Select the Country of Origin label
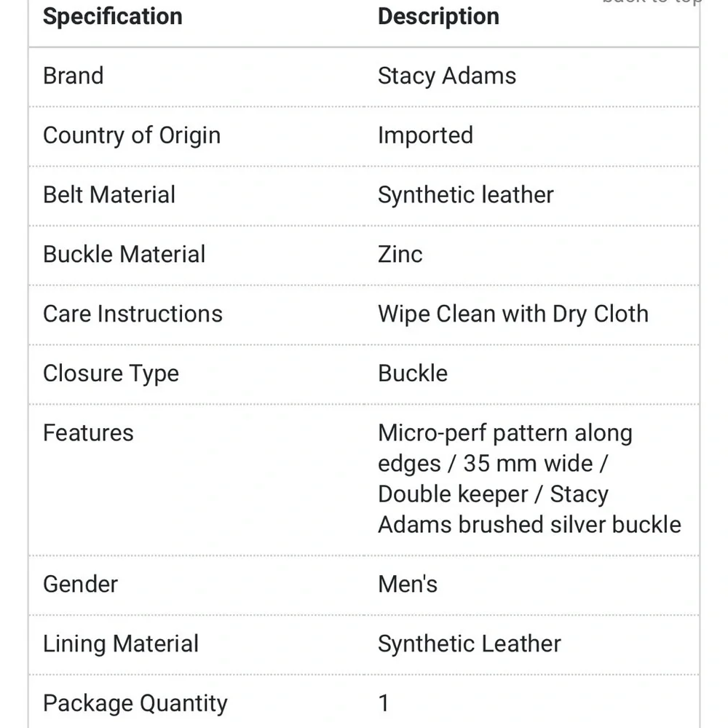Viewport: 728px width, 728px height. click(x=132, y=135)
